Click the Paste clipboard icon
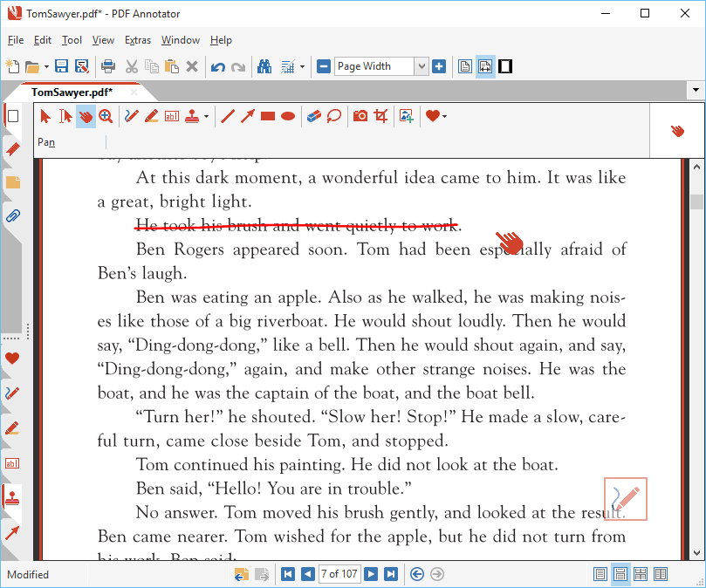Image resolution: width=706 pixels, height=588 pixels. click(172, 66)
